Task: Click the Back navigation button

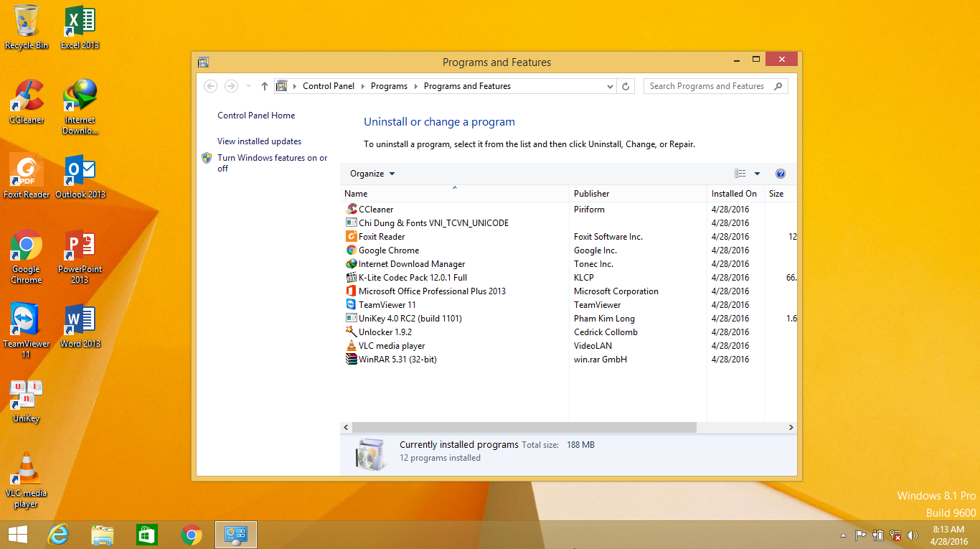Action: [x=210, y=86]
